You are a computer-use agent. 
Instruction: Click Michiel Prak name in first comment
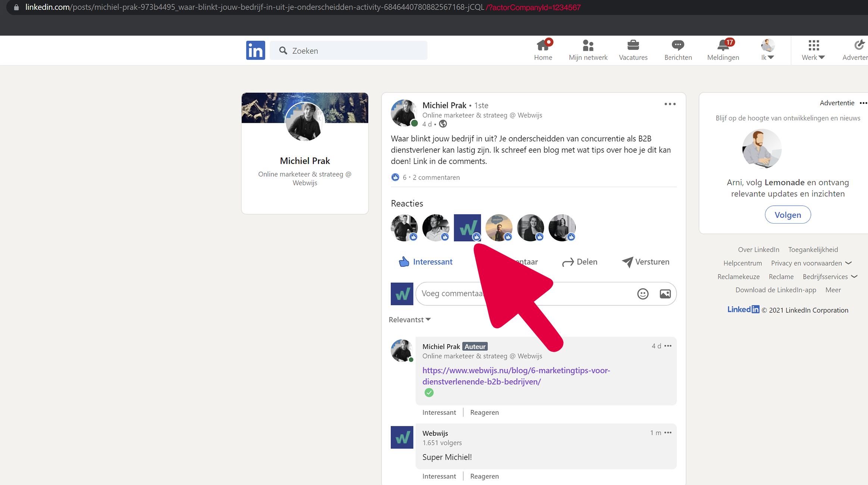[441, 346]
